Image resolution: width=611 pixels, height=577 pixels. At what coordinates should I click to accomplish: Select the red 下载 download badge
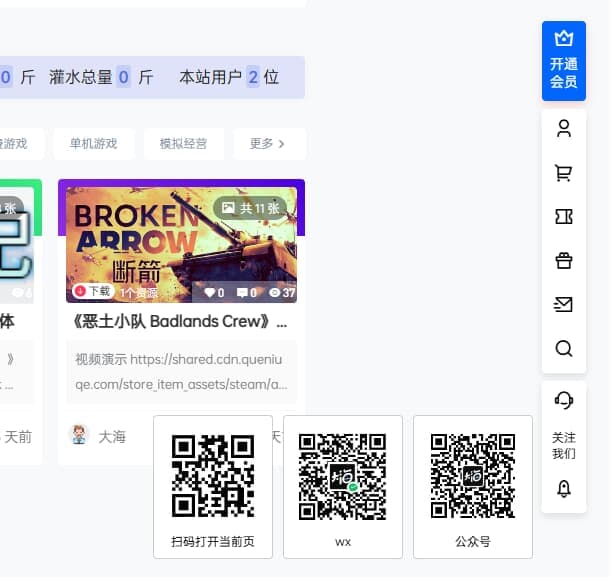click(93, 291)
